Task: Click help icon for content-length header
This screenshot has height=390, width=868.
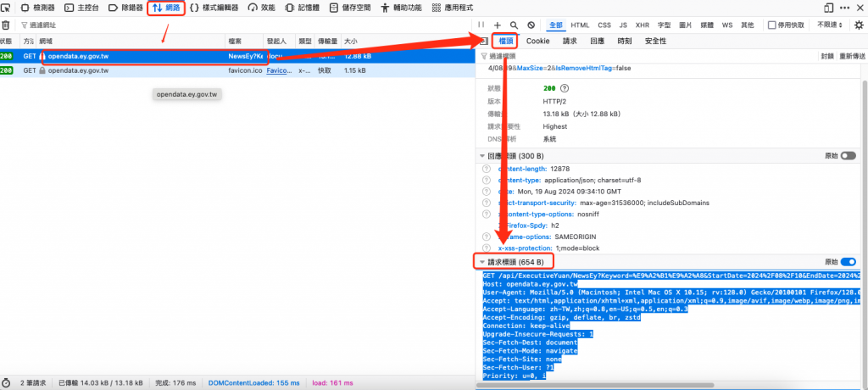Action: click(487, 169)
